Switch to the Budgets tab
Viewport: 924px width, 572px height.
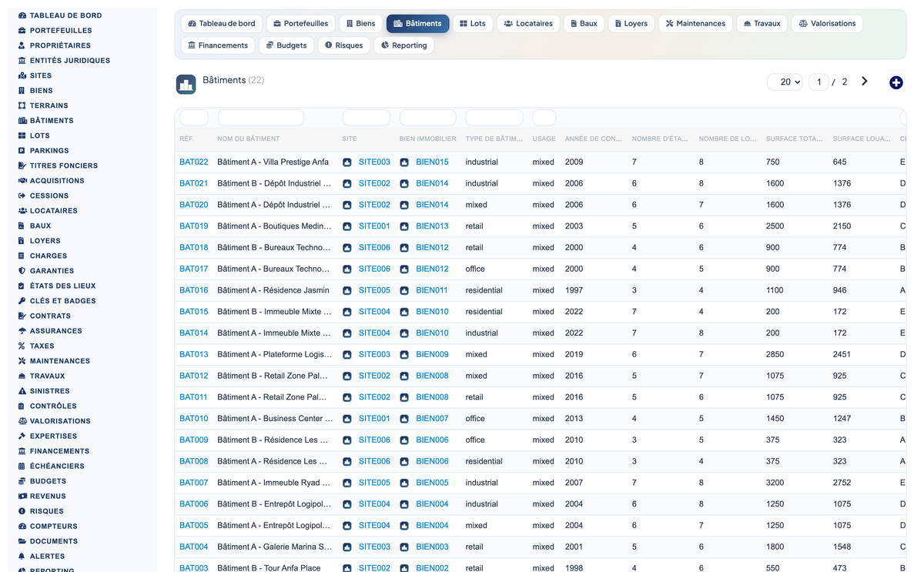[286, 45]
